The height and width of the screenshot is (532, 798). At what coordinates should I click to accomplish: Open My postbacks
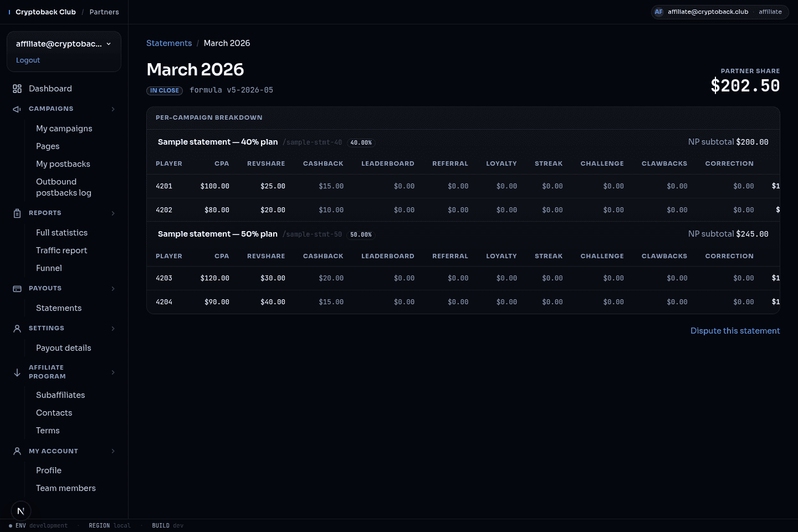[x=63, y=164]
